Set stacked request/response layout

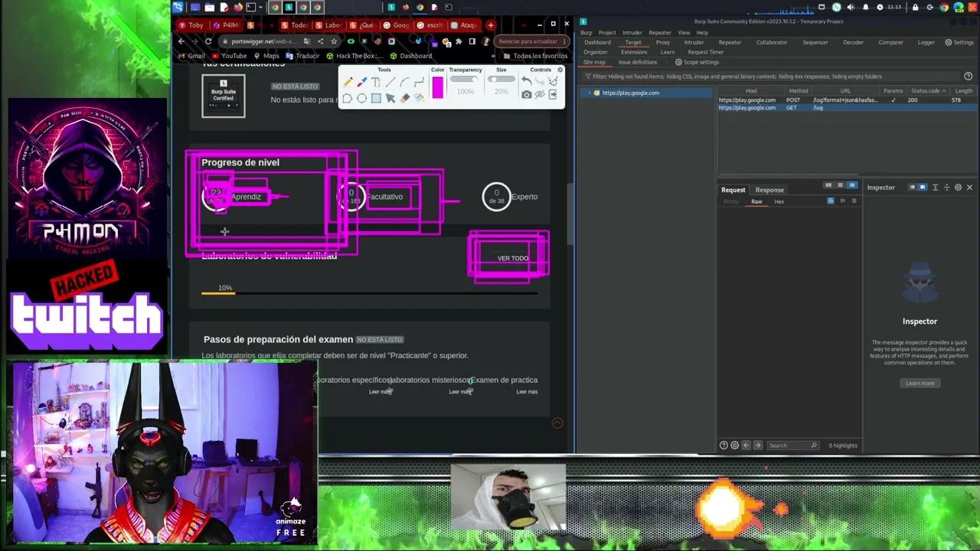(840, 185)
